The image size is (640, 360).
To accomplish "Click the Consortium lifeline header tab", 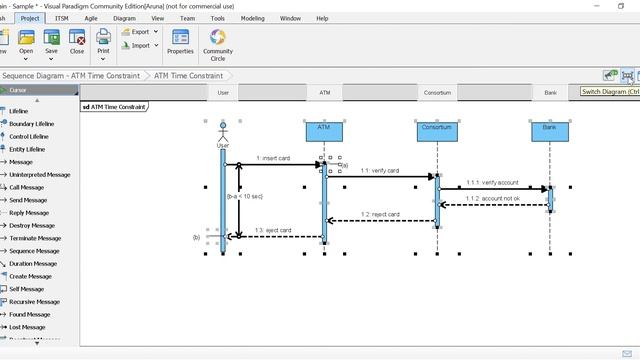I will click(x=437, y=93).
